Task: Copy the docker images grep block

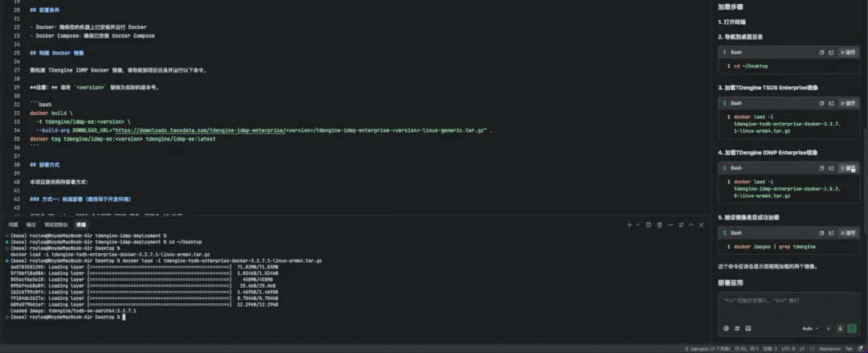Action: (821, 232)
